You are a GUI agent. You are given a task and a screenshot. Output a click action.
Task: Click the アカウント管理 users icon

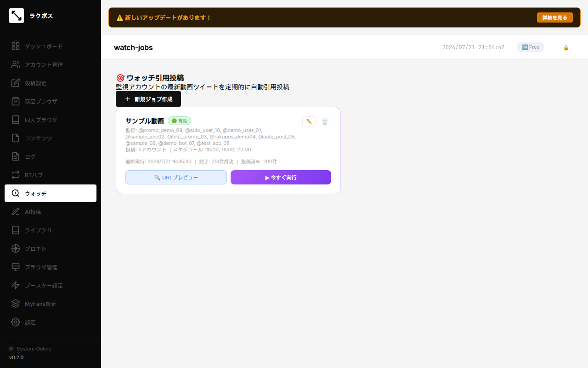pyautogui.click(x=16, y=64)
